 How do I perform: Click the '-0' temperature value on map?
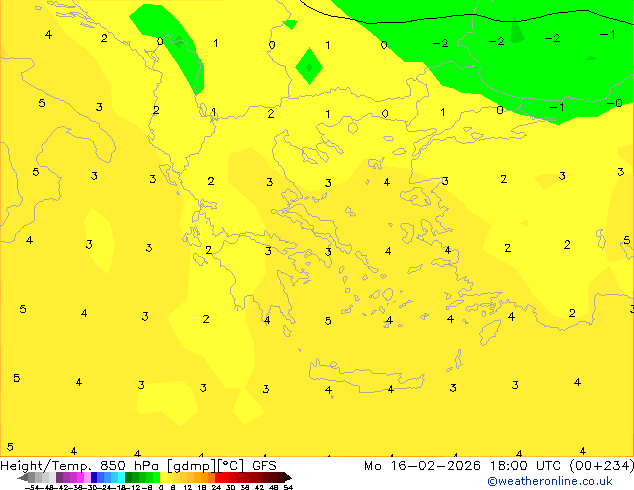pyautogui.click(x=615, y=103)
